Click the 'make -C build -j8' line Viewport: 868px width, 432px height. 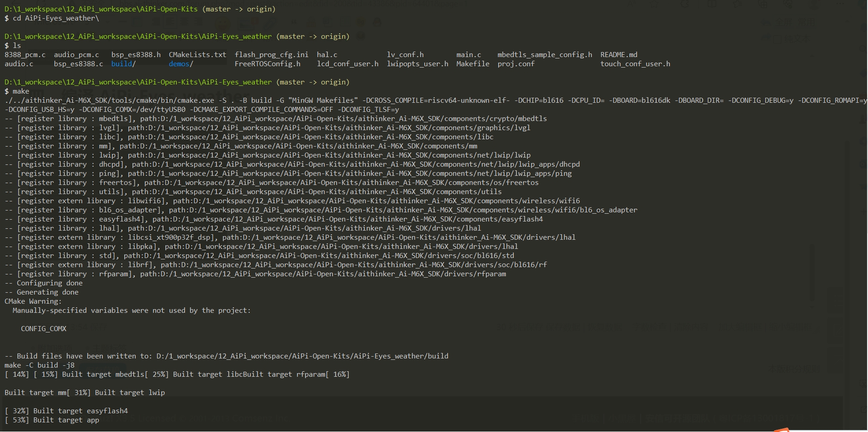tap(39, 365)
